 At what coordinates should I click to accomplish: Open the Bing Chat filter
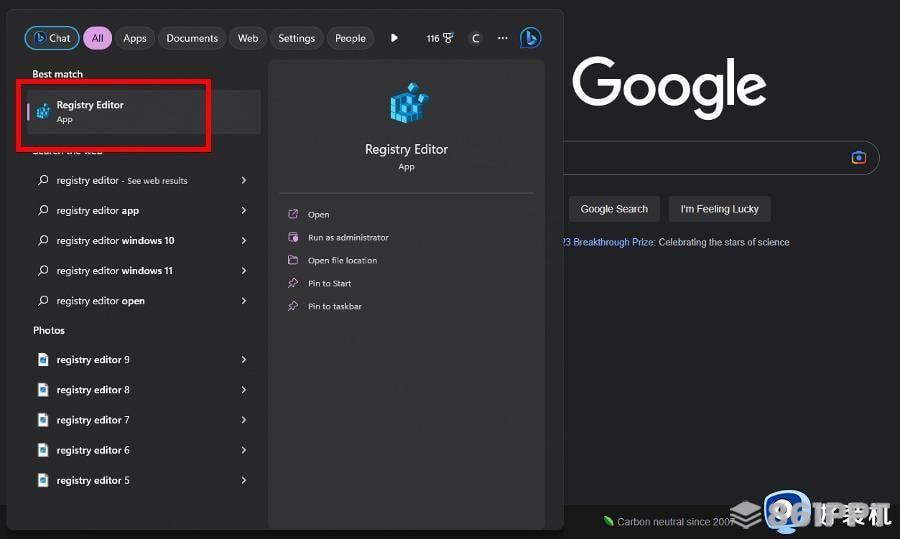[52, 38]
